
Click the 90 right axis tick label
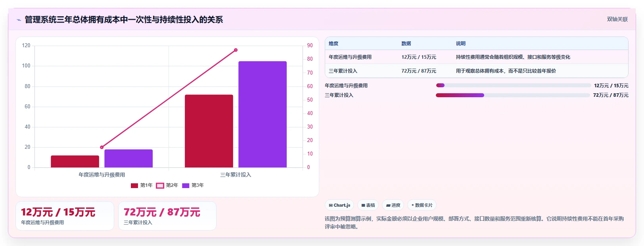(x=310, y=46)
